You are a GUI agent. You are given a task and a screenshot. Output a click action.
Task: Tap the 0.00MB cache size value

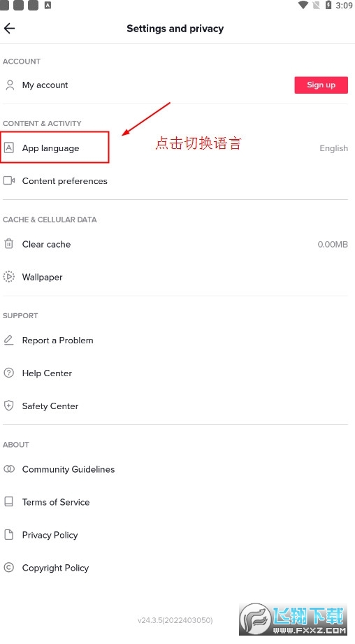(x=333, y=244)
